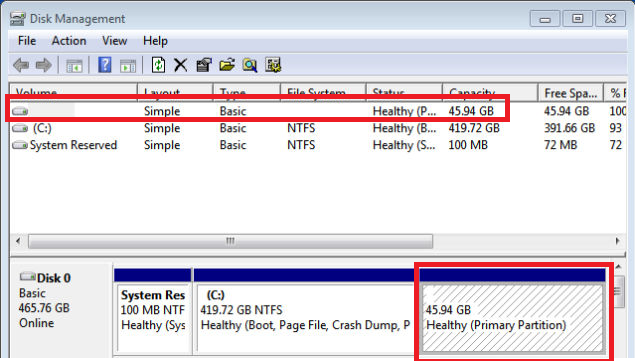Select the System Reserved partition block
The image size is (635, 361).
(153, 313)
